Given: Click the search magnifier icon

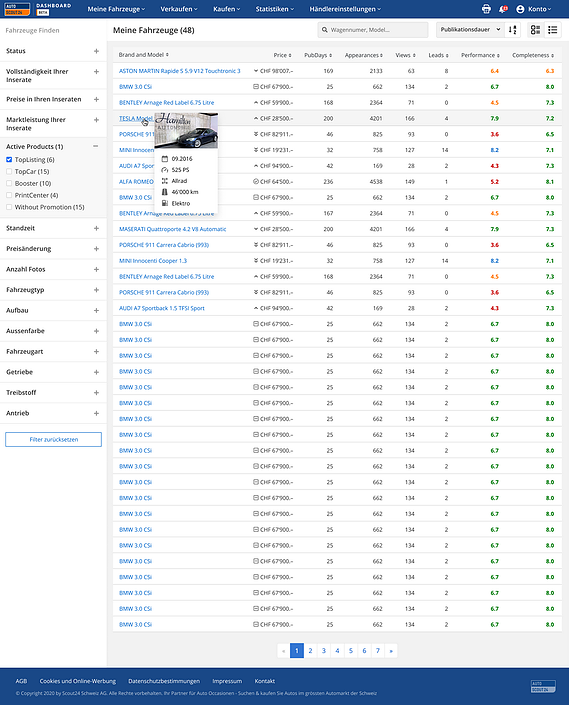Looking at the screenshot, I should [325, 30].
